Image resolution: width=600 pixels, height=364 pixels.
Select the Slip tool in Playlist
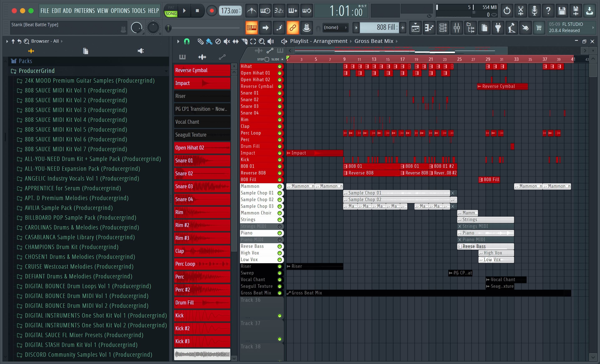tap(235, 42)
